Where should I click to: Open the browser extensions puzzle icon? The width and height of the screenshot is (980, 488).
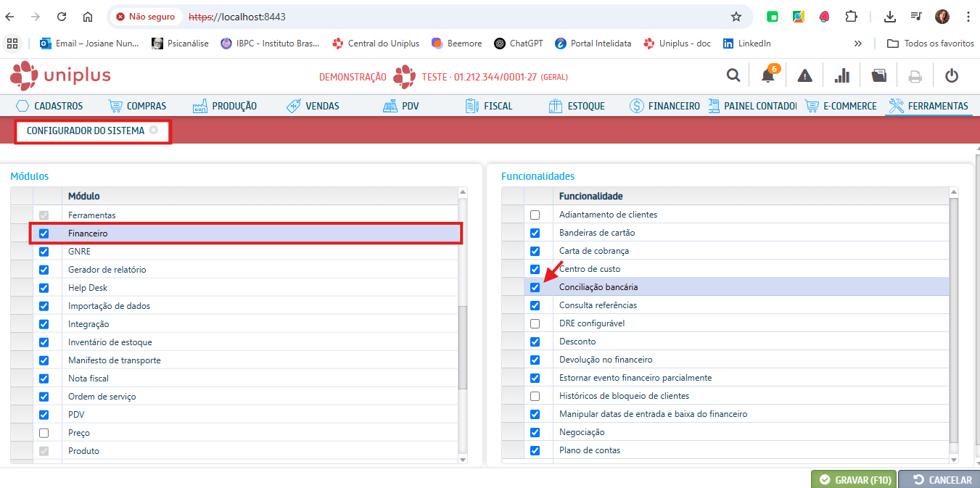[852, 16]
